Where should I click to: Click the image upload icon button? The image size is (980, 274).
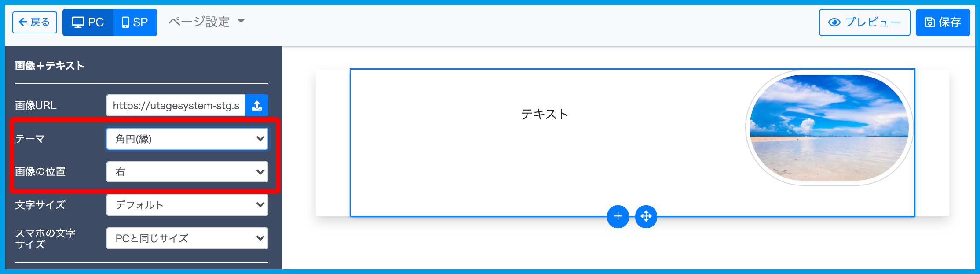(257, 106)
